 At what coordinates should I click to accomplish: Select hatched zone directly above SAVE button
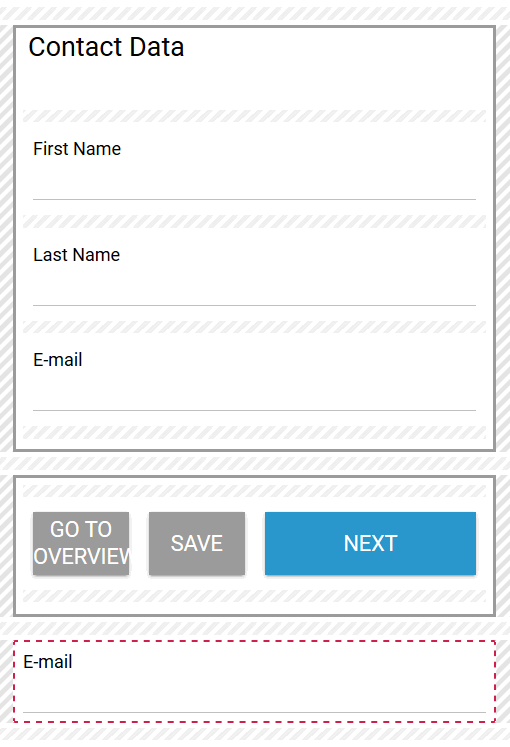tap(254, 491)
